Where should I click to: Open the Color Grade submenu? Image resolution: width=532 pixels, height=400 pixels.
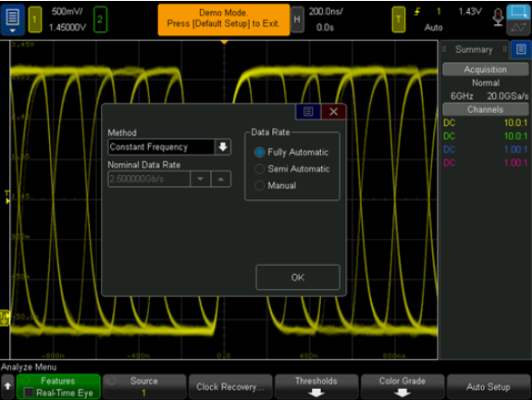(402, 386)
